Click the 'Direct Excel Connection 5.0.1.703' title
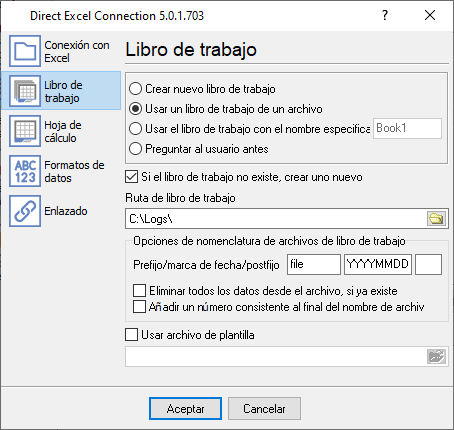454x430 pixels. pos(117,16)
